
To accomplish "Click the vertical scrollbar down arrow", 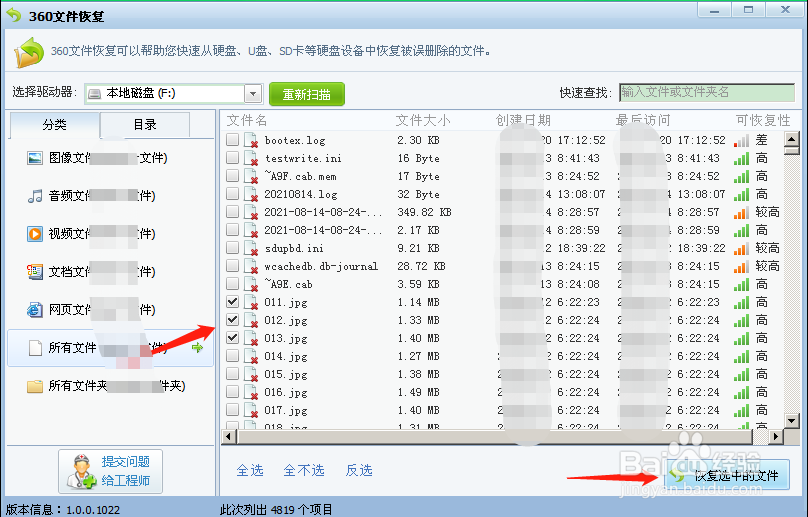I will [792, 421].
